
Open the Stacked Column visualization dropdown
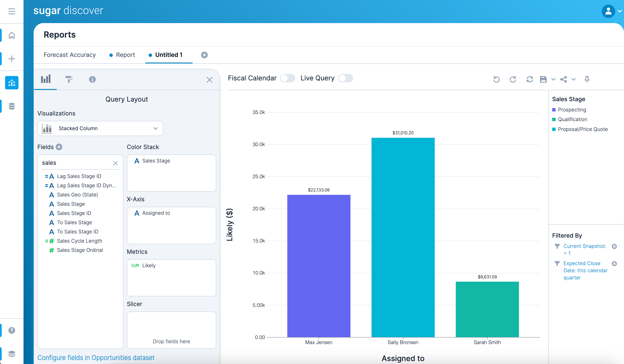point(100,128)
